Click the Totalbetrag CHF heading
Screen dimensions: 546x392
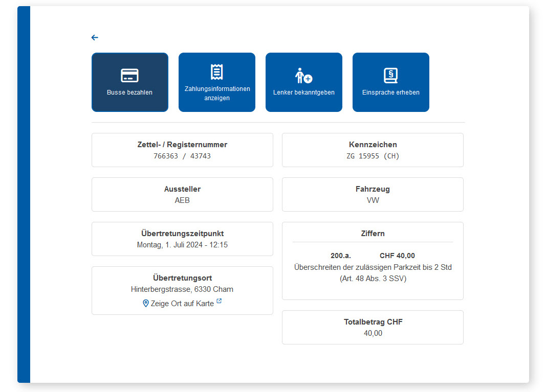373,322
